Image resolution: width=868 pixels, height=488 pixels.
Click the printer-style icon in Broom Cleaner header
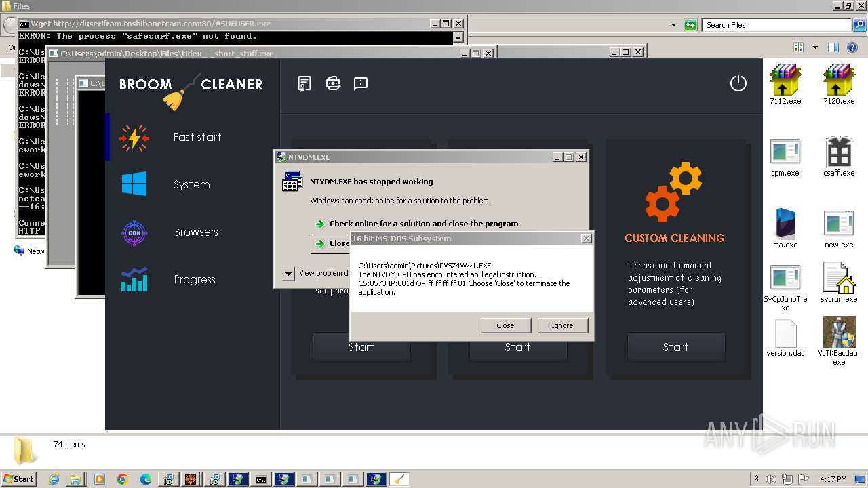(333, 83)
